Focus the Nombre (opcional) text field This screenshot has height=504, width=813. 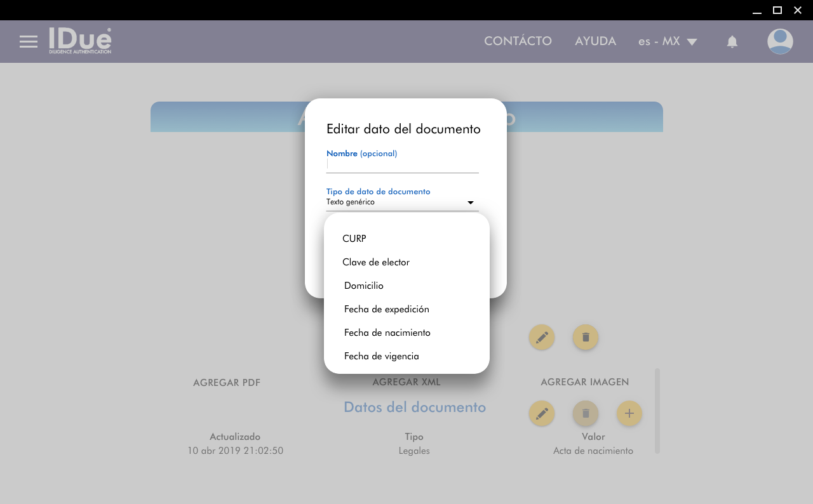[x=402, y=164]
